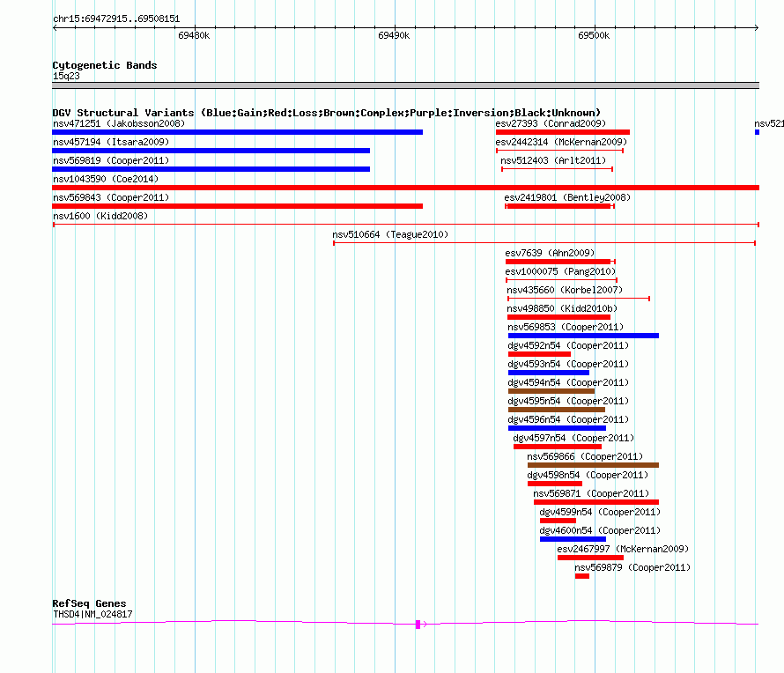Screen dimensions: 784x673
Task: Select nsv512403 (Arlt2011) variant
Action: coord(553,160)
